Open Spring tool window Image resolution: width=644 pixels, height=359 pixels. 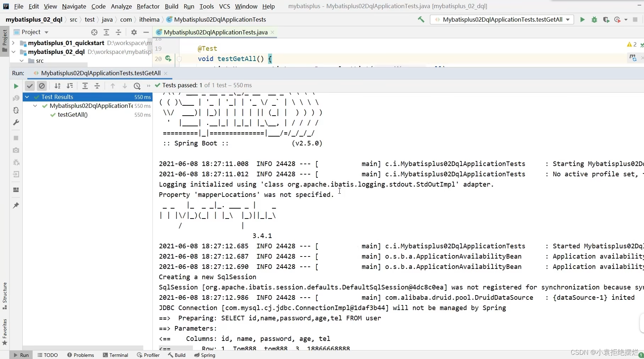point(205,355)
